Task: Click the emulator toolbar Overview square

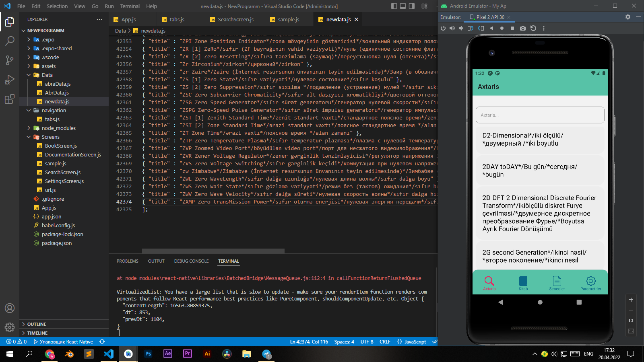Action: [x=512, y=28]
